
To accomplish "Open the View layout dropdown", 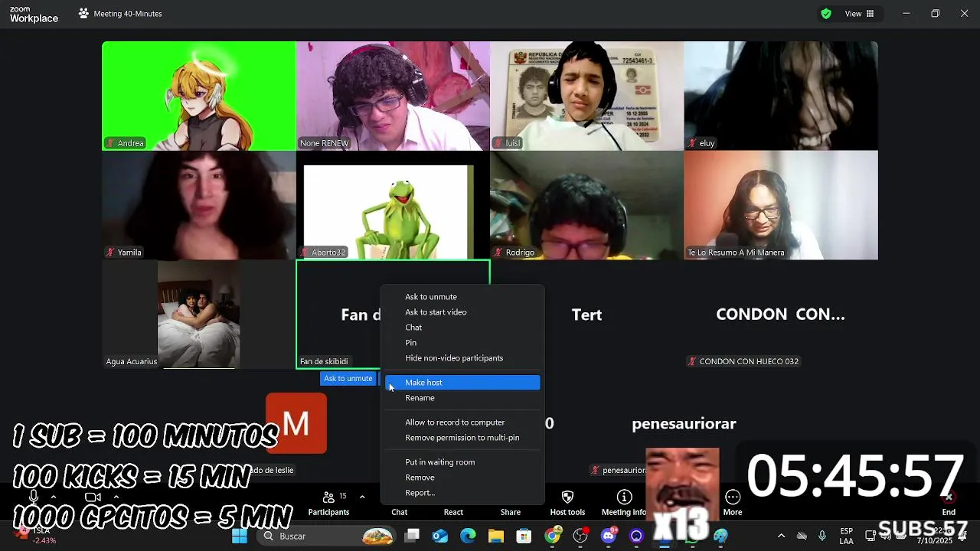I will [x=859, y=14].
